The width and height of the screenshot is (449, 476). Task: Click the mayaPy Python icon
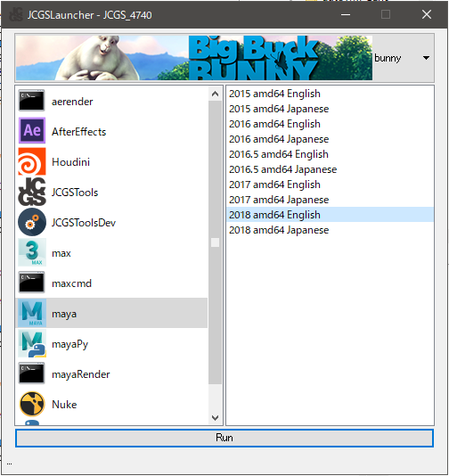pyautogui.click(x=32, y=343)
